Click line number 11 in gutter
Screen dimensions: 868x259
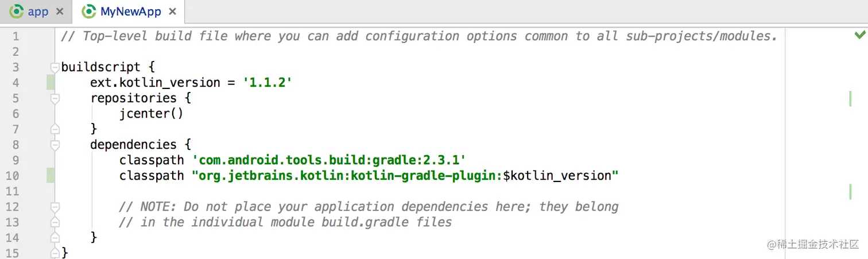[12, 191]
